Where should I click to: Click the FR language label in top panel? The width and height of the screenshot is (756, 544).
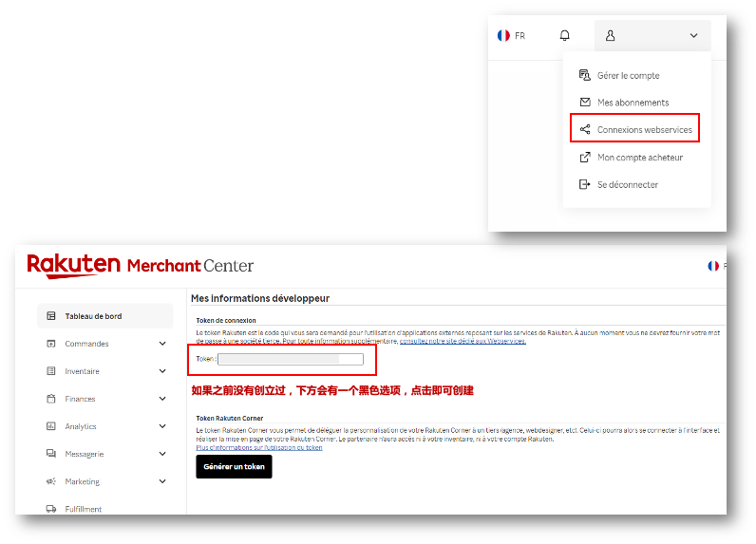pos(520,36)
